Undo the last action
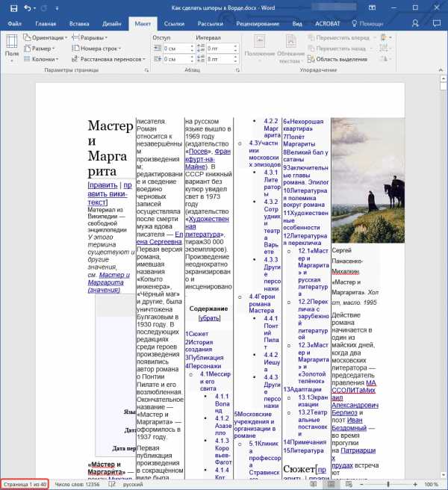The width and height of the screenshot is (448, 490). 27,8
